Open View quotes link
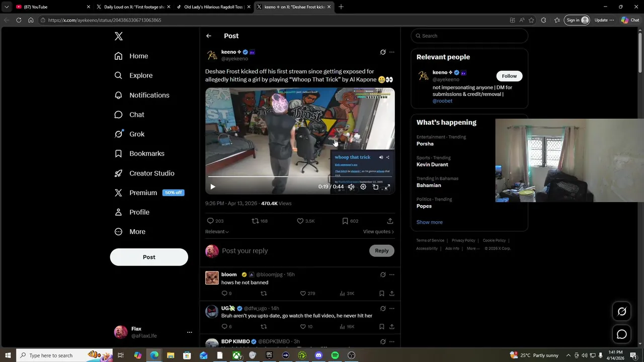The image size is (644, 362). [x=378, y=232]
